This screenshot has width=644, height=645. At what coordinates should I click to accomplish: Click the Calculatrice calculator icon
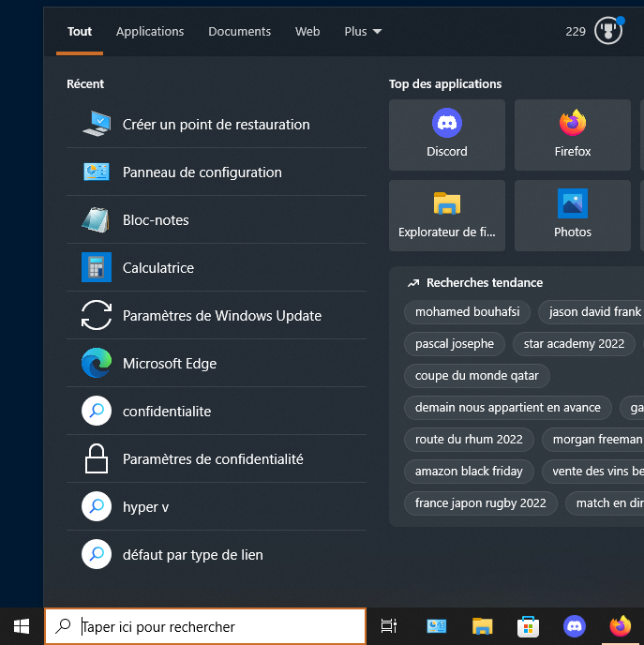(97, 267)
